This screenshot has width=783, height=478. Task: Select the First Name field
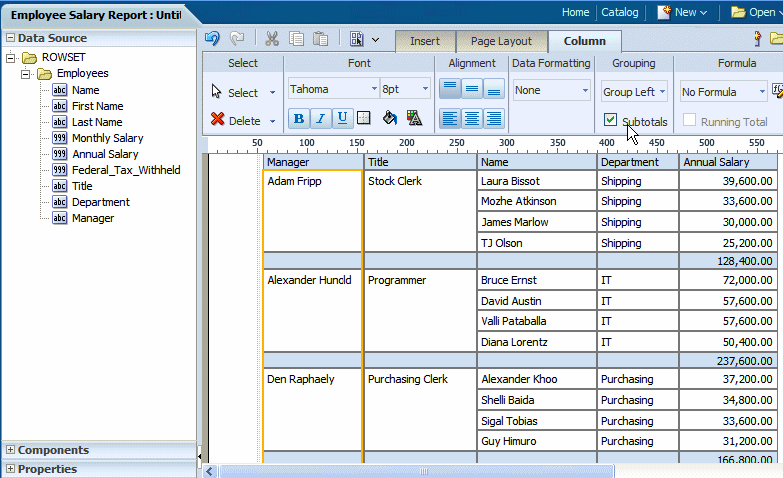(x=97, y=106)
